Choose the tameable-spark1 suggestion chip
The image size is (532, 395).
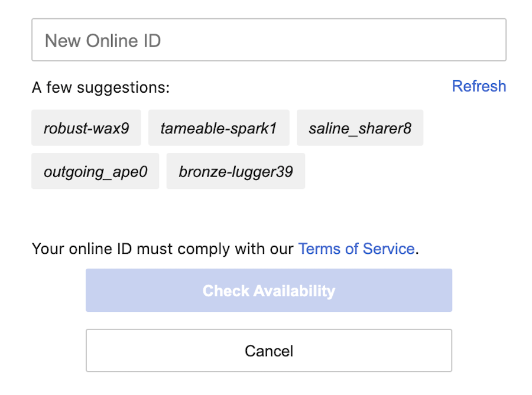[219, 128]
